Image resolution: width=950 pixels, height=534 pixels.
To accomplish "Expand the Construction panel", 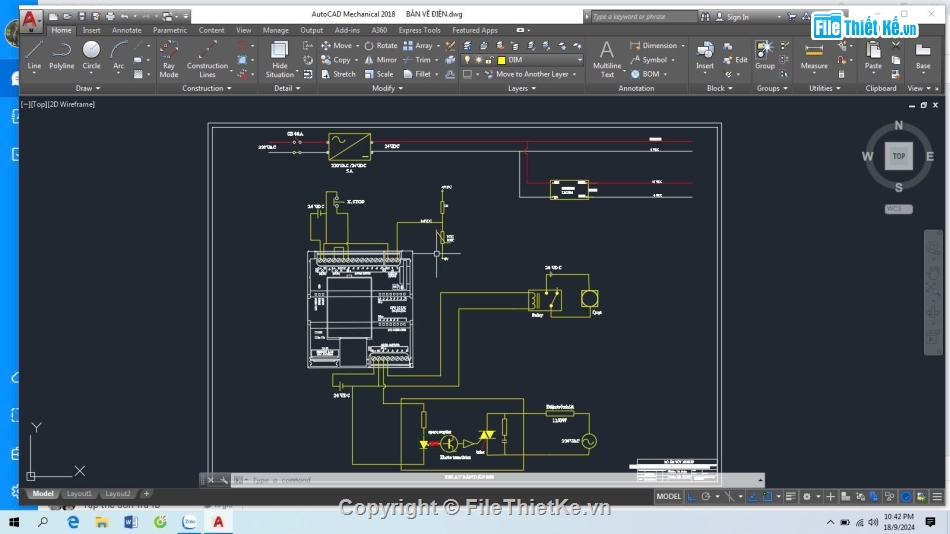I will 207,88.
